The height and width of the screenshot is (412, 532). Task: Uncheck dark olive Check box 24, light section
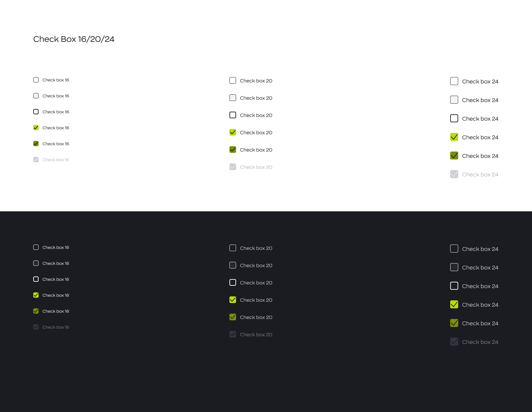[454, 156]
